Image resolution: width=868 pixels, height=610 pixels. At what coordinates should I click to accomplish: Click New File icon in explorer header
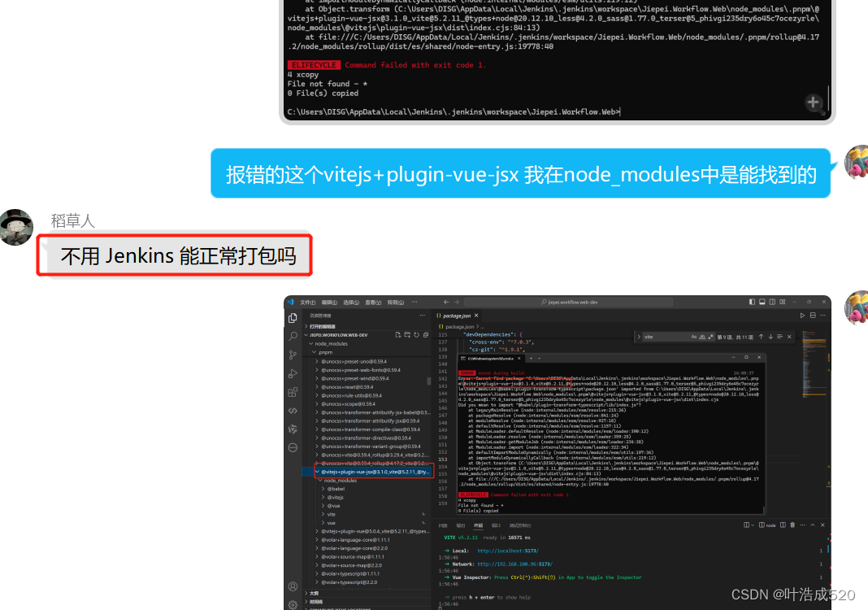tap(398, 335)
